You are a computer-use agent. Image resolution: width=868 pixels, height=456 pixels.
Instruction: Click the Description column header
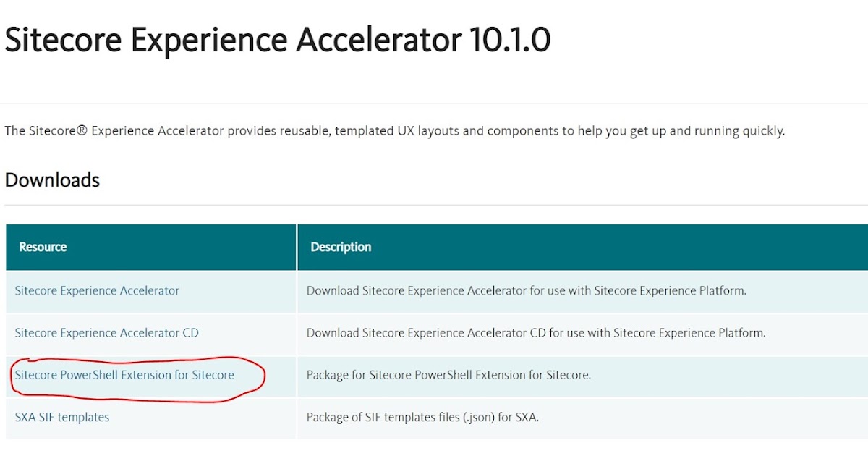click(341, 247)
